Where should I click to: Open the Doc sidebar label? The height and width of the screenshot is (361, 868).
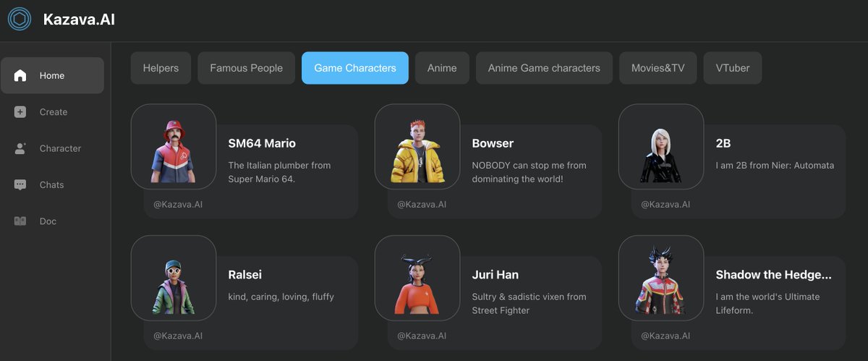(48, 221)
